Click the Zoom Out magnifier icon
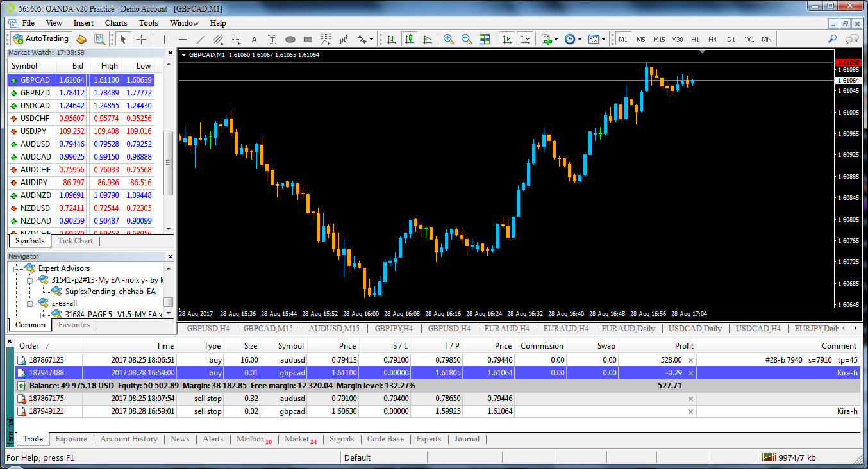Image resolution: width=868 pixels, height=469 pixels. [467, 39]
